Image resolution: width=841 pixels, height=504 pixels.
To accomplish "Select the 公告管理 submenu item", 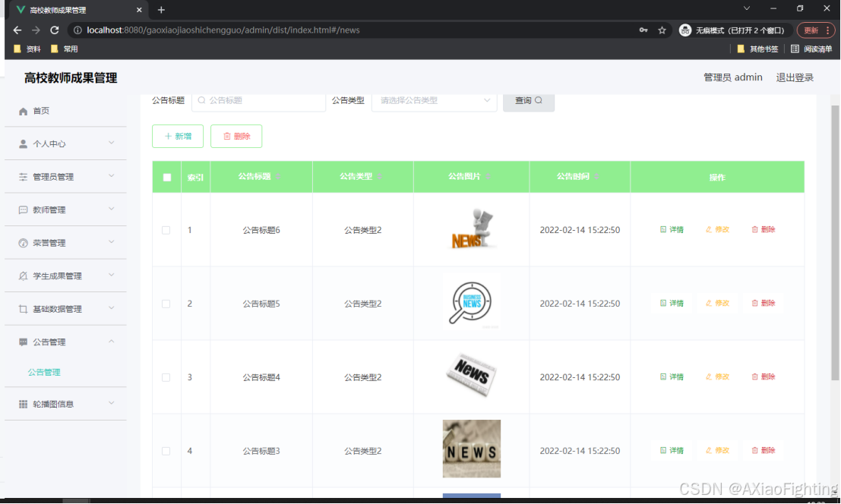I will pos(44,372).
